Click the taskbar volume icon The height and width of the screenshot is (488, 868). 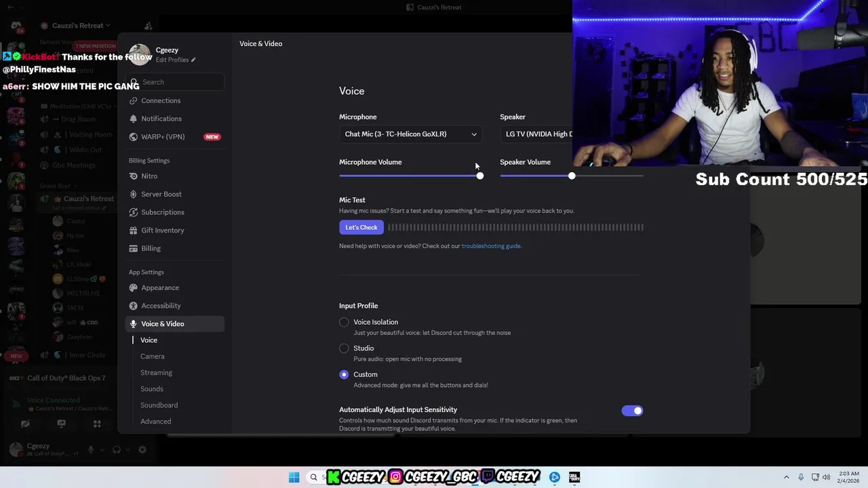pyautogui.click(x=826, y=477)
